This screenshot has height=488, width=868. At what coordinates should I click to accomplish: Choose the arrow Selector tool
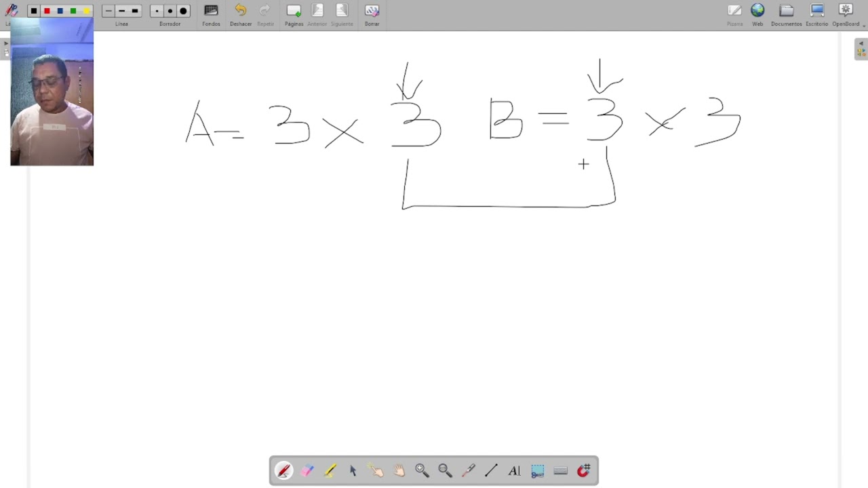point(353,470)
